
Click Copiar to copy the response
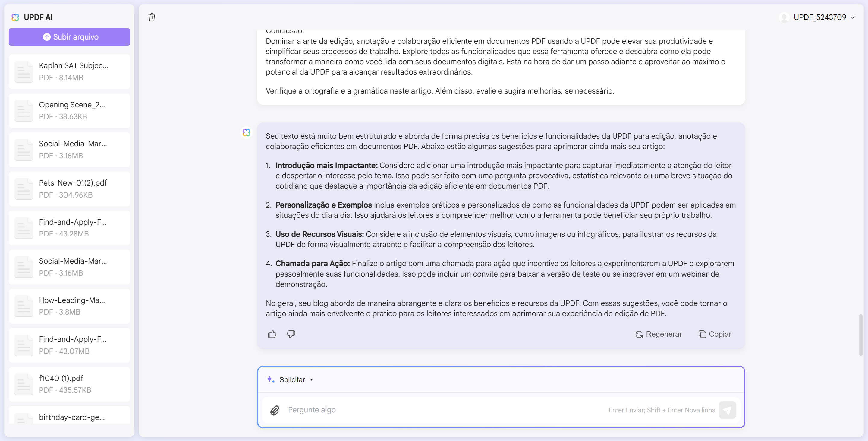[715, 334]
